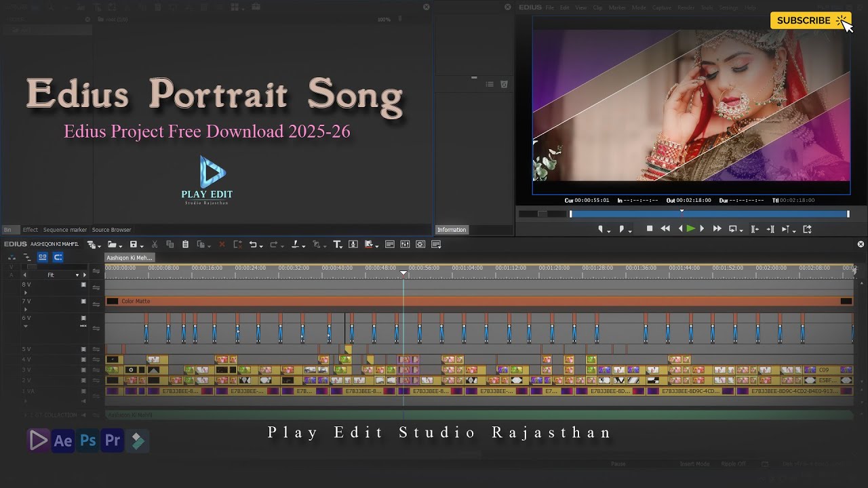This screenshot has width=868, height=488.
Task: Click the Set In point icon
Action: (600, 229)
